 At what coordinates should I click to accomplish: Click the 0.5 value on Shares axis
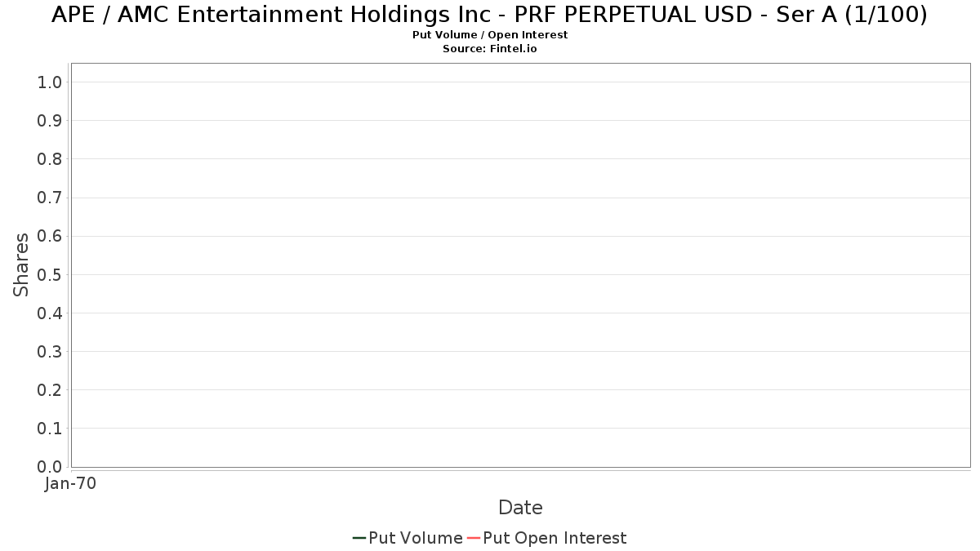[50, 275]
